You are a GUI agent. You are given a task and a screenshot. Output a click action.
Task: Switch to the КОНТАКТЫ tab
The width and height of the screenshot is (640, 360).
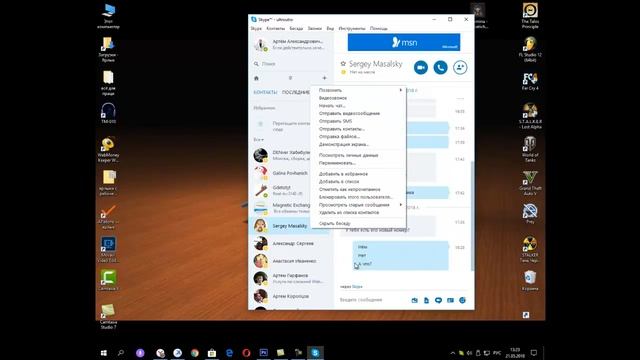pos(265,92)
